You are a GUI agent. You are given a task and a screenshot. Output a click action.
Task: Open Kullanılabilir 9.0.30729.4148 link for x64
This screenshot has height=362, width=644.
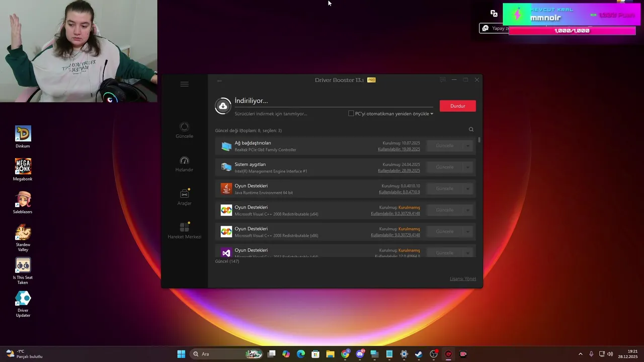(x=395, y=214)
